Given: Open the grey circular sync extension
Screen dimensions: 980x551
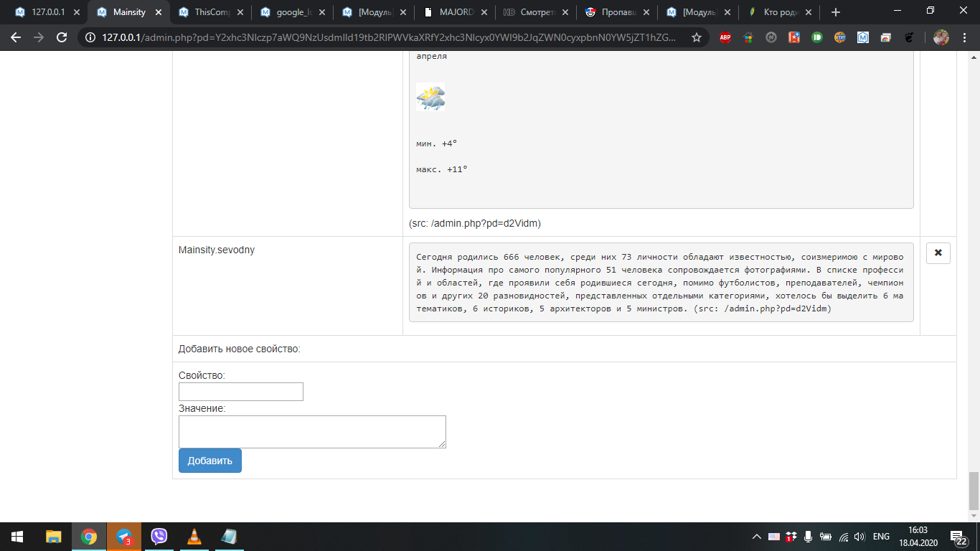Looking at the screenshot, I should (771, 37).
